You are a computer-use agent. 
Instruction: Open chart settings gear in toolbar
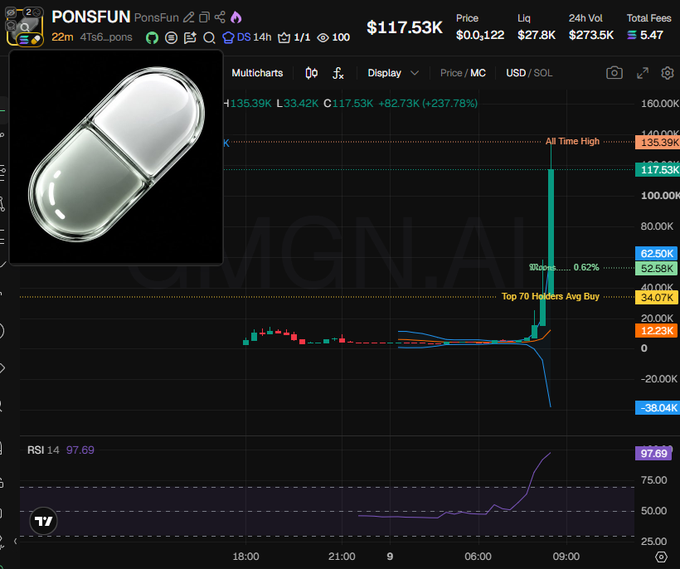pyautogui.click(x=667, y=73)
